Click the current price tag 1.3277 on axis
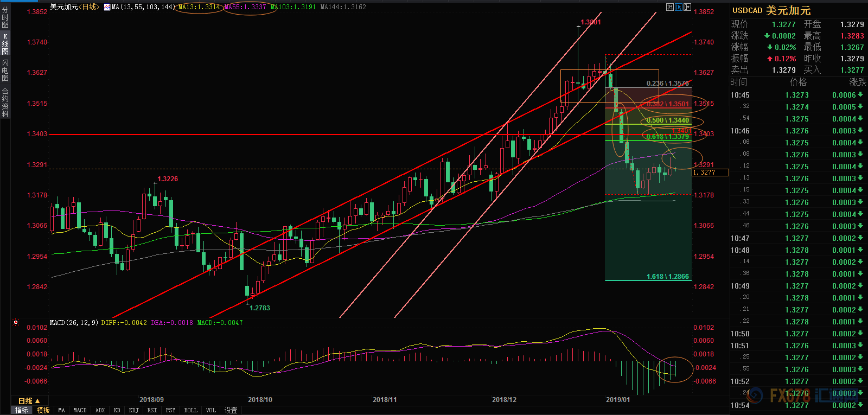 click(710, 173)
